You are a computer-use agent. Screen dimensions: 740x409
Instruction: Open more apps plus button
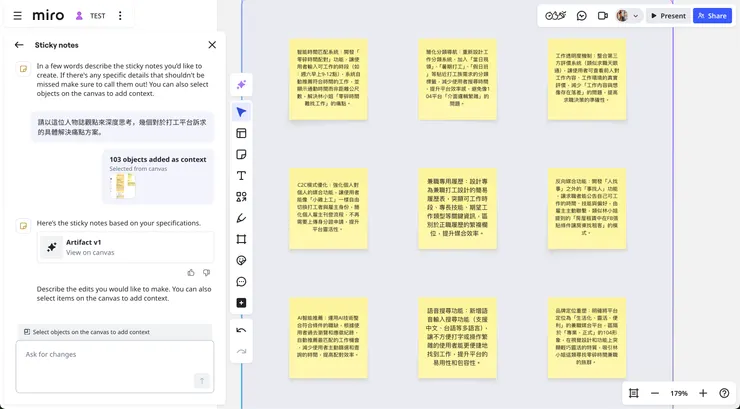(241, 303)
